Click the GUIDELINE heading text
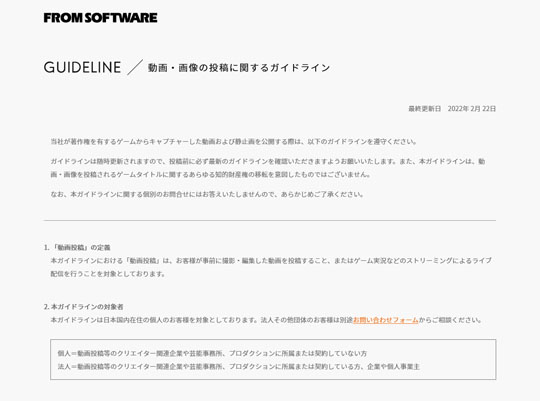 [x=82, y=67]
